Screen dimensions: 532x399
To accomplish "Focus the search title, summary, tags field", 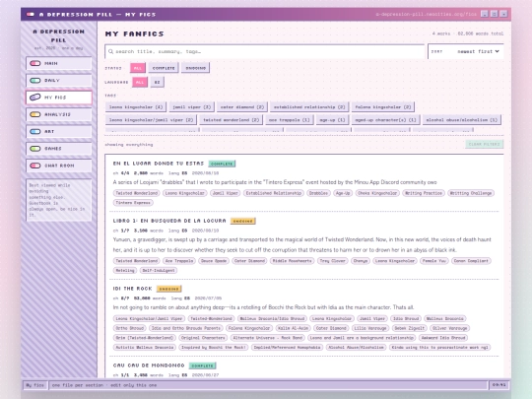I will pos(265,51).
